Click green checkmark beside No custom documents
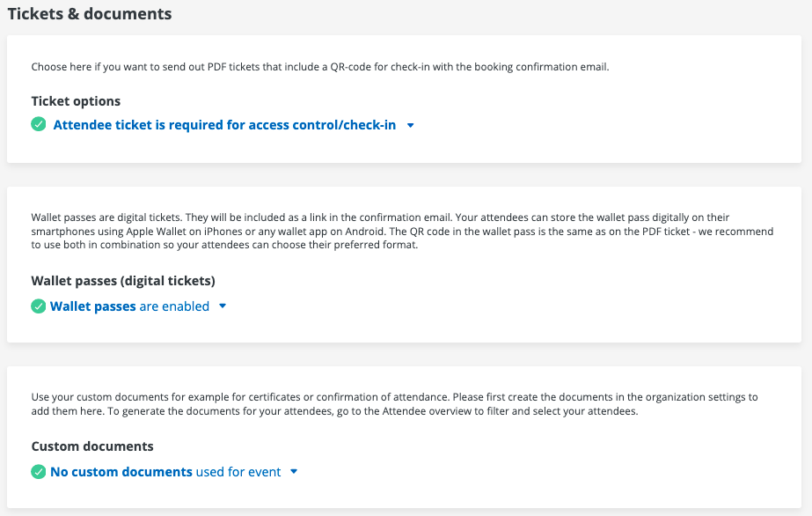This screenshot has width=812, height=516. [39, 472]
